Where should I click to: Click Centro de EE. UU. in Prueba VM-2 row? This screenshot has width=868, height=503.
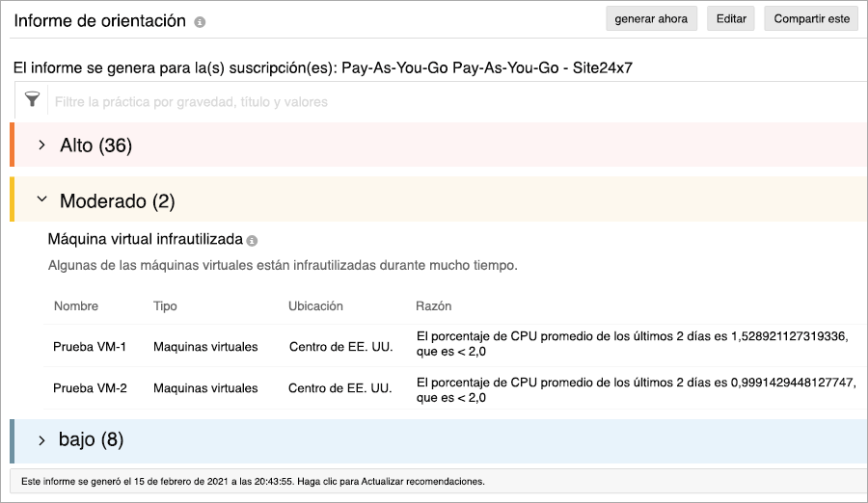click(340, 388)
